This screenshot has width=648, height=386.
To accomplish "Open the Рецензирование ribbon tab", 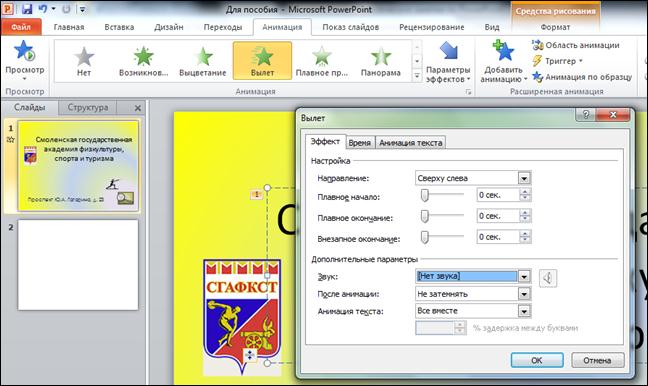I will coord(431,27).
